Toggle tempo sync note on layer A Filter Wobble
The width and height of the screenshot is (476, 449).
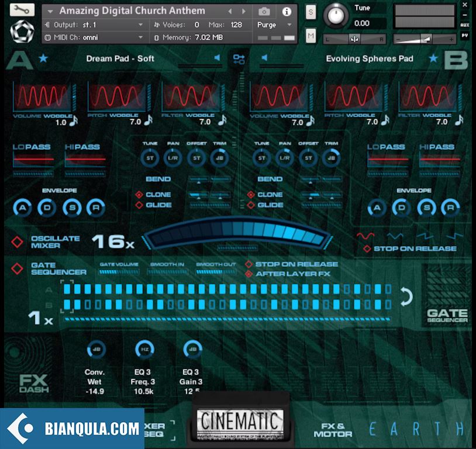point(222,120)
